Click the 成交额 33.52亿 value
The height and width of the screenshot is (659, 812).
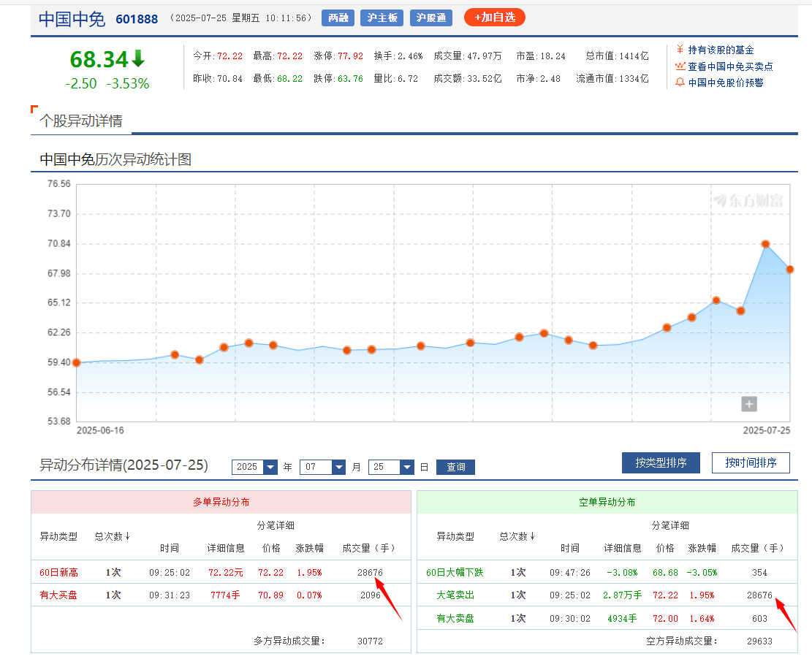coord(484,79)
